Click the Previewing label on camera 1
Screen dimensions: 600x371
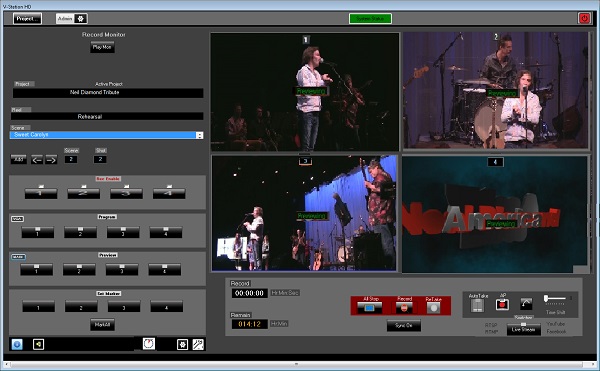(x=311, y=91)
